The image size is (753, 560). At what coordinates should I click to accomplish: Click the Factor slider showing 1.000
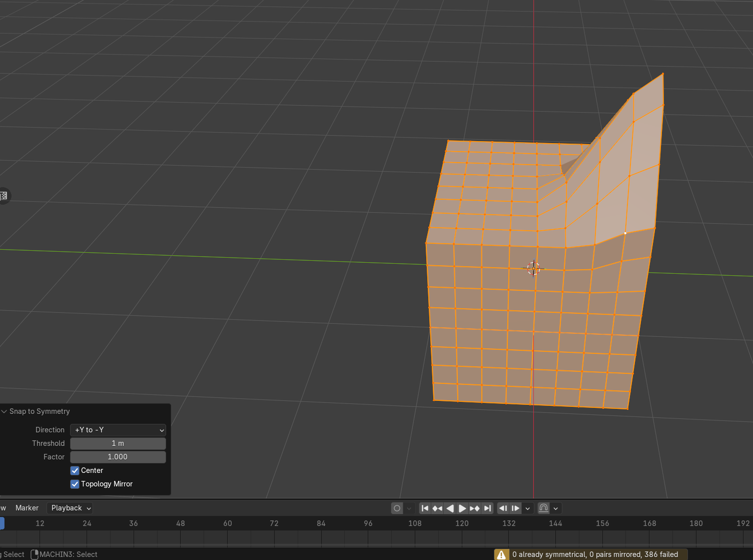pos(118,457)
